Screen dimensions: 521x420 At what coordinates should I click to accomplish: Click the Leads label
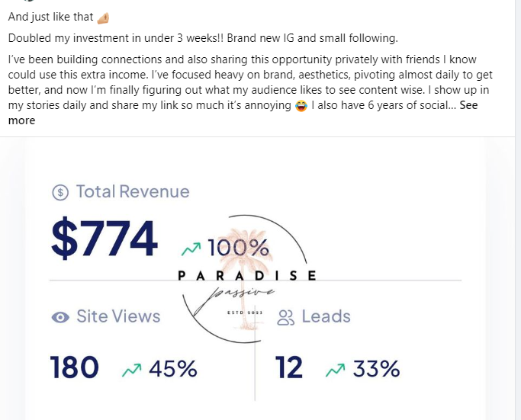(326, 316)
